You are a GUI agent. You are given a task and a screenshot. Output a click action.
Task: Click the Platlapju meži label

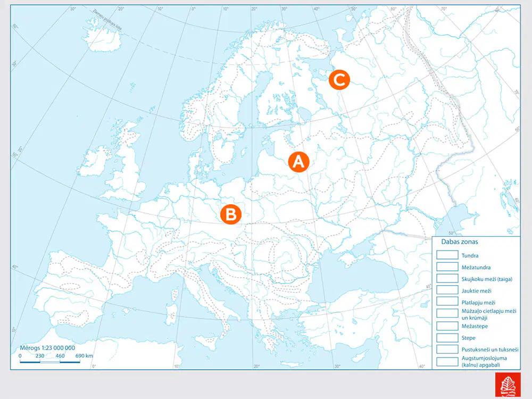click(478, 303)
